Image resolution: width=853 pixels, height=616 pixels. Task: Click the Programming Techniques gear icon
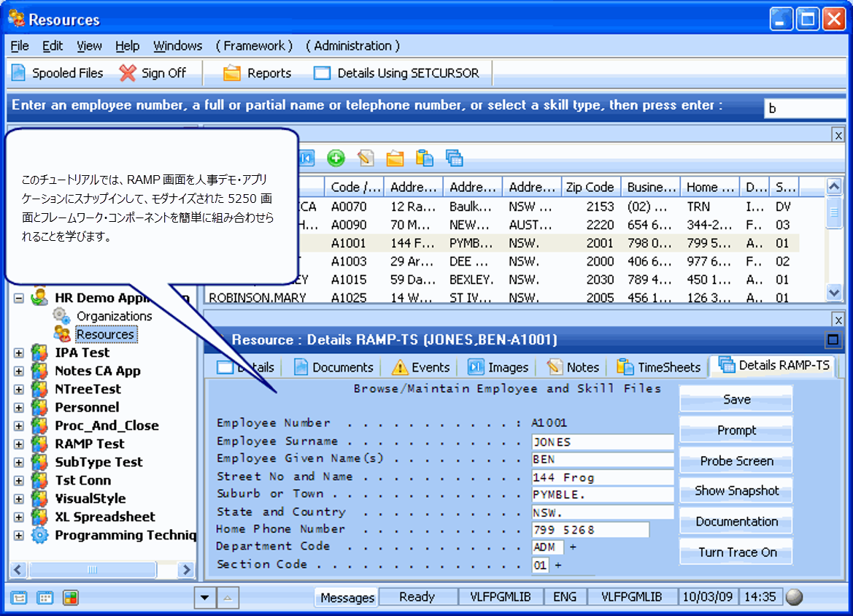point(39,535)
